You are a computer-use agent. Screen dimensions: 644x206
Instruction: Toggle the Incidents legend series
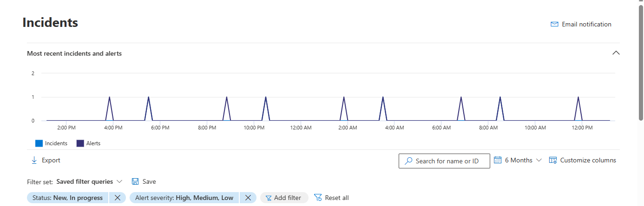52,143
